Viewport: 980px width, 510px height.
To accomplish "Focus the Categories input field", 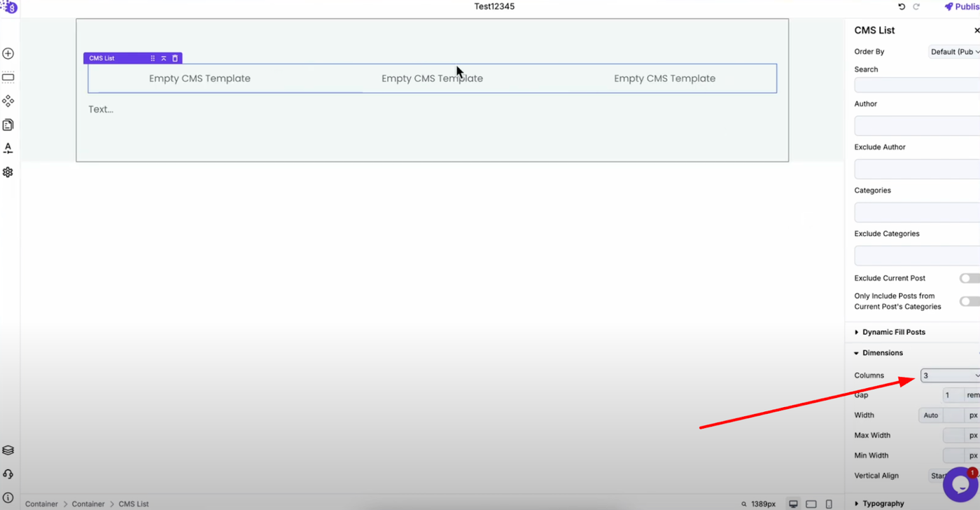I will 917,212.
